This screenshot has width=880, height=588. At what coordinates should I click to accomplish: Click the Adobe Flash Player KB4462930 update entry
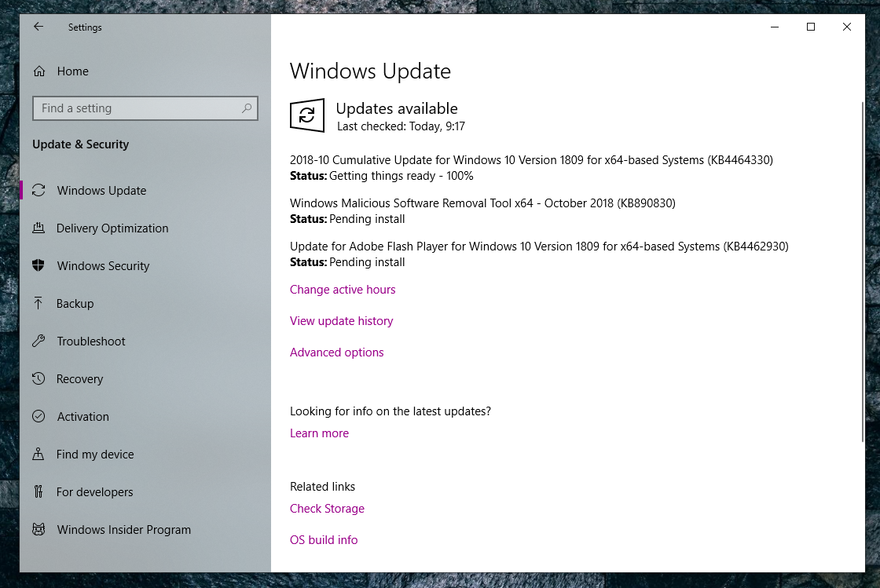[x=539, y=246]
